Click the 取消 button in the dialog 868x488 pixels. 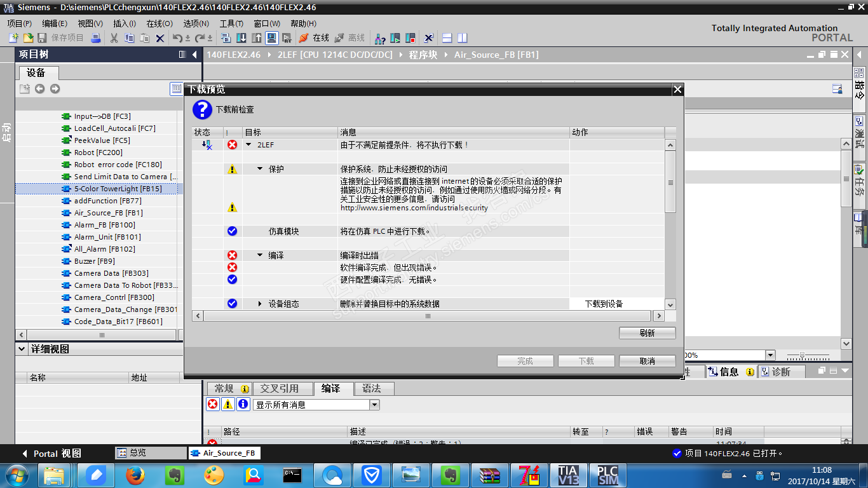[648, 361]
